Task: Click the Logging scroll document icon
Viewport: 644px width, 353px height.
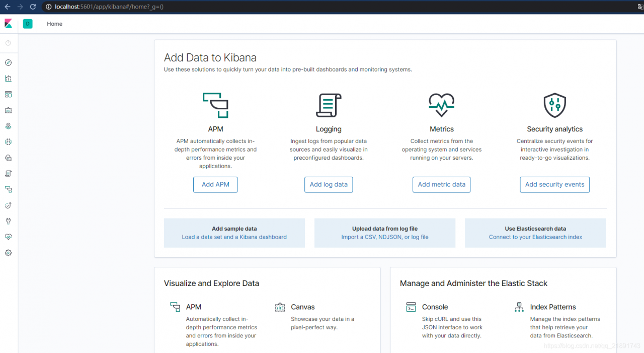Action: point(329,105)
